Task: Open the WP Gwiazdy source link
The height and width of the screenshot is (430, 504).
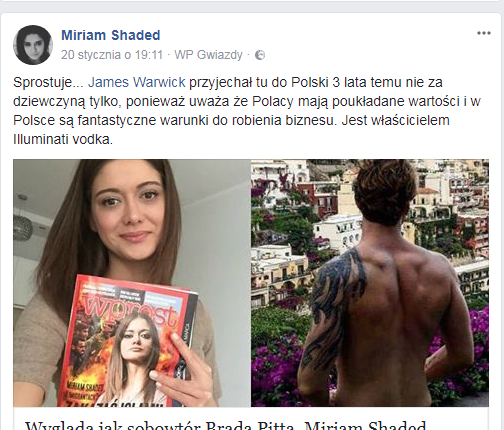Action: pos(208,55)
